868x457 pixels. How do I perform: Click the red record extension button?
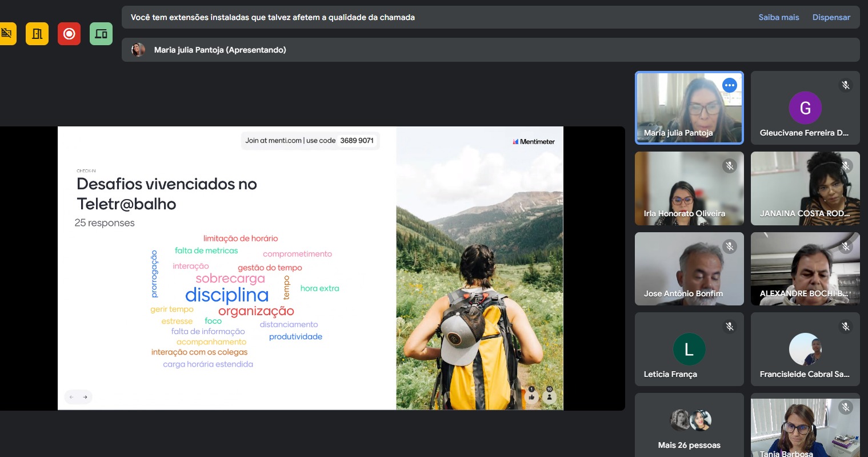point(69,34)
